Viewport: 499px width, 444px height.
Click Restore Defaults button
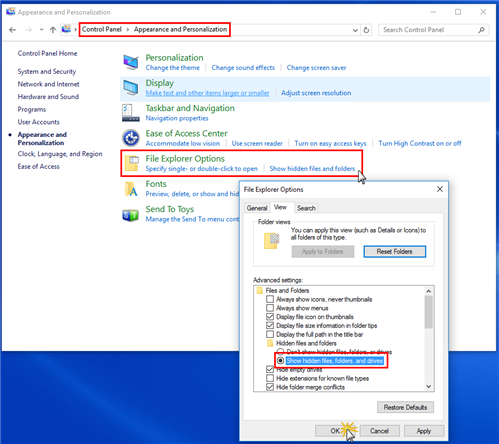[x=405, y=407]
